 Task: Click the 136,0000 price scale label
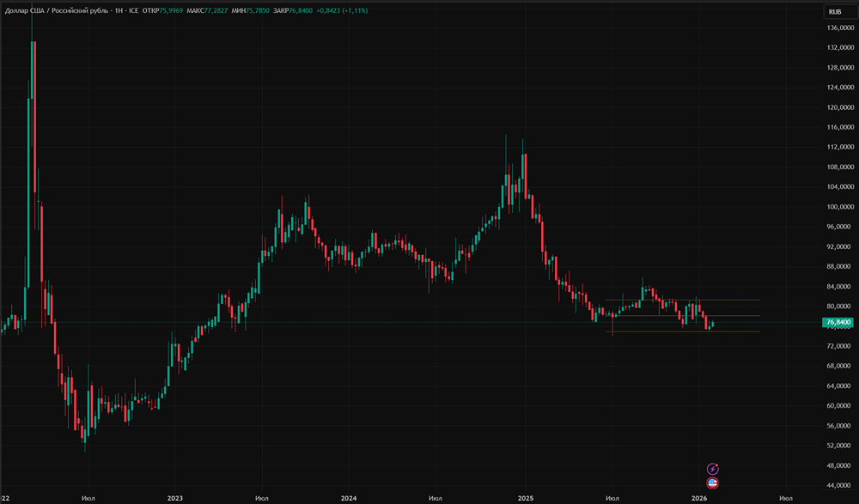pyautogui.click(x=840, y=27)
